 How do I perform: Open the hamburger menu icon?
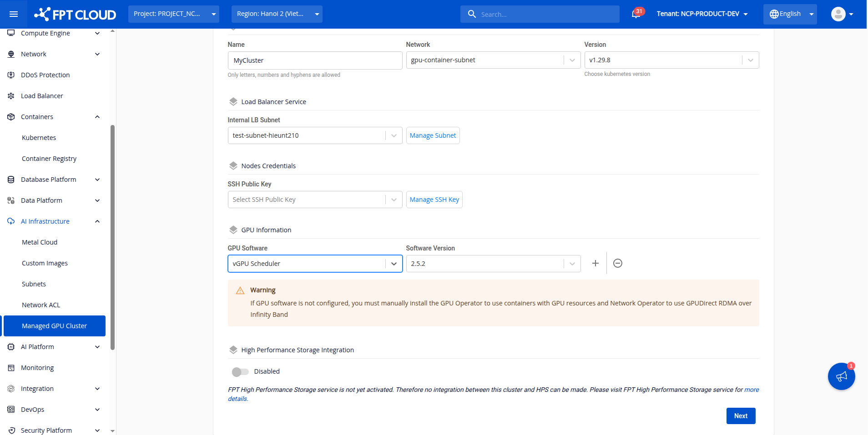tap(14, 14)
